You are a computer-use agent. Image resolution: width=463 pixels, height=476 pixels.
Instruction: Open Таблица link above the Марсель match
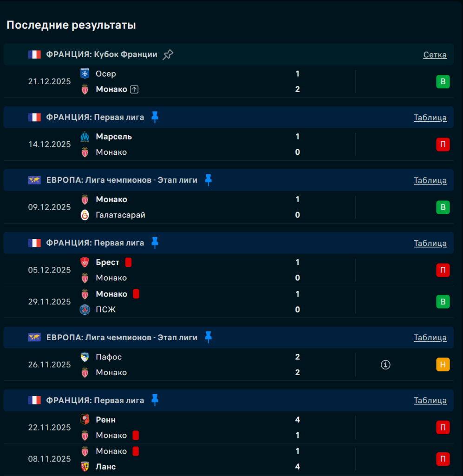click(x=430, y=118)
